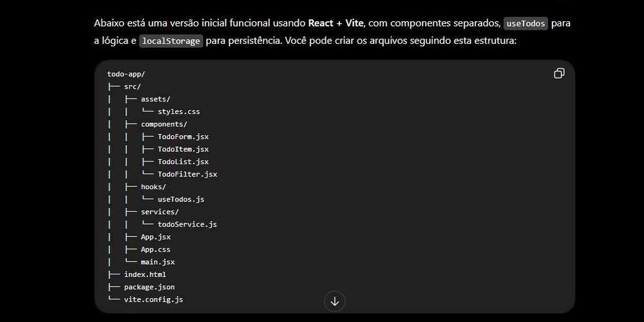644x322 pixels.
Task: Click TodoForm.jsx file name
Action: pos(183,137)
